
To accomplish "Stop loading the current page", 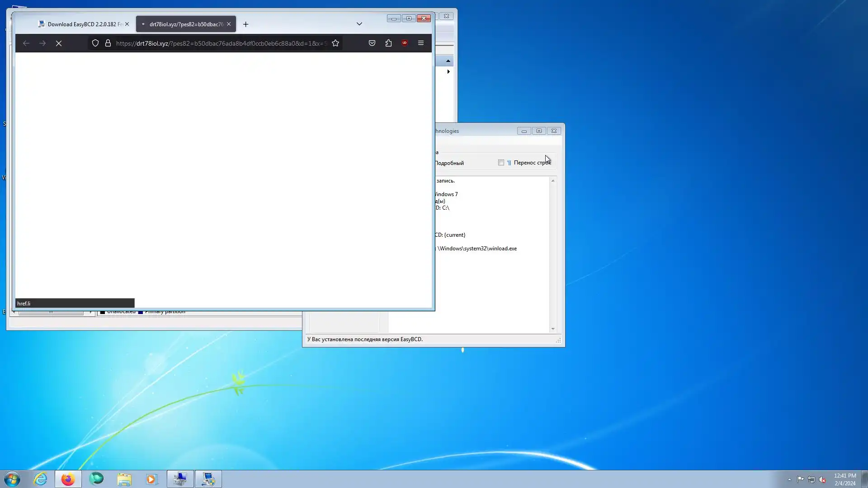I will (59, 43).
